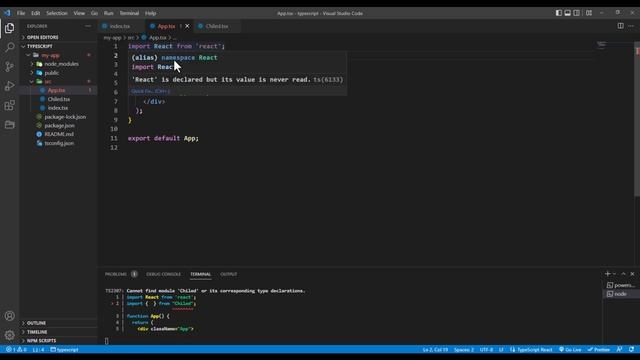This screenshot has width=640, height=360.
Task: Expand the Outline section
Action: [x=58, y=323]
